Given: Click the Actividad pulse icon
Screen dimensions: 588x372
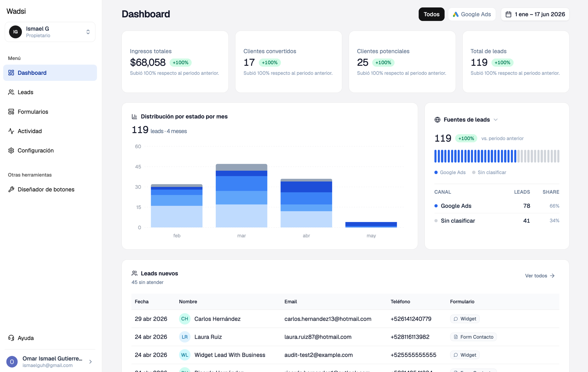Looking at the screenshot, I should [x=11, y=131].
